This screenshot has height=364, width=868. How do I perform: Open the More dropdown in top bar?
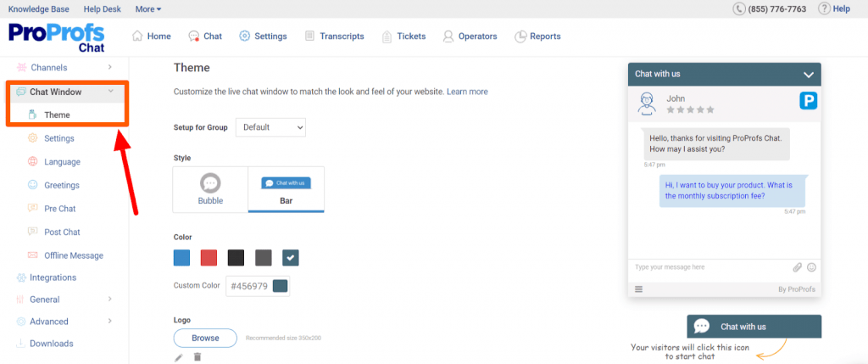pos(148,8)
